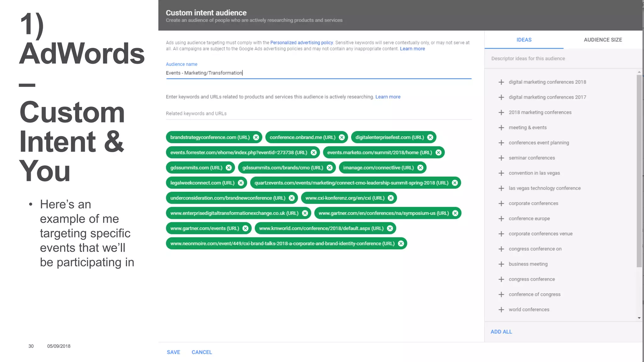Add 'seminar conferences' plus icon
The image size is (644, 362).
click(501, 158)
